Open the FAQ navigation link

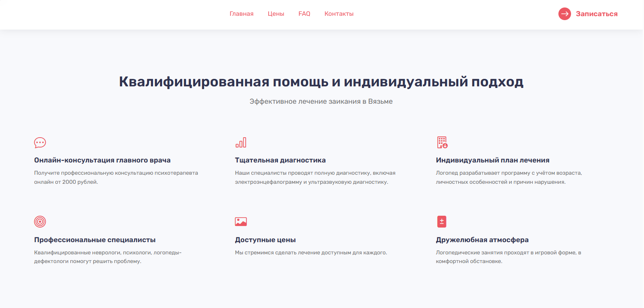click(x=304, y=14)
